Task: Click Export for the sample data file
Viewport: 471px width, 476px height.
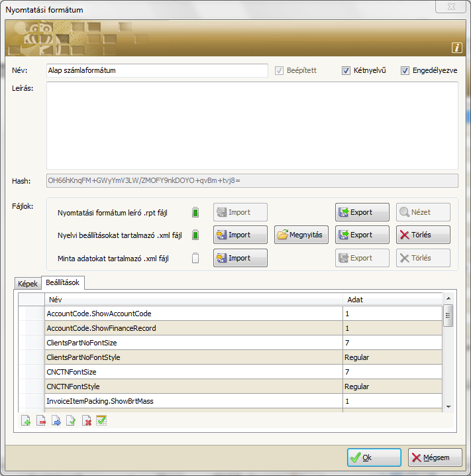Action: [362, 258]
